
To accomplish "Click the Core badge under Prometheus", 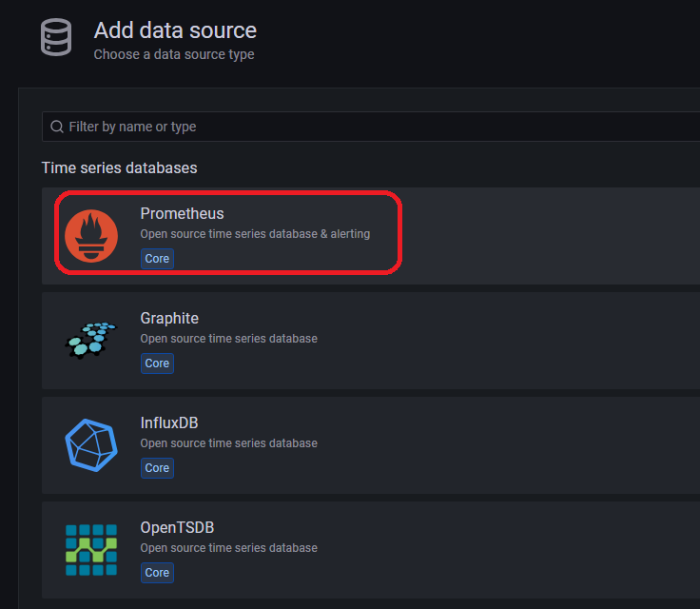I will click(x=157, y=259).
